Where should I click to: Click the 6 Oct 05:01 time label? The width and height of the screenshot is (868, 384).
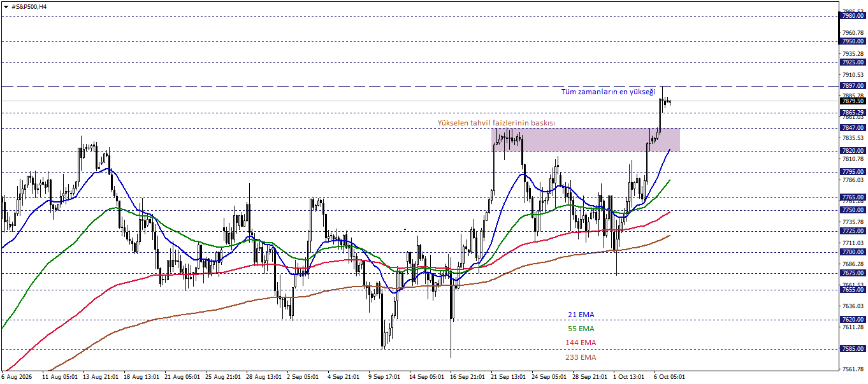coord(669,376)
